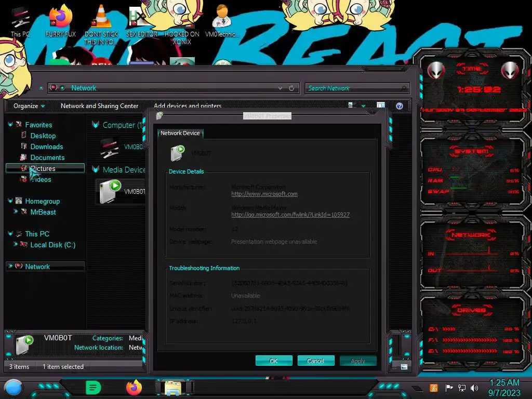This screenshot has height=399, width=532.
Task: Open taskbar clock showing 1:25 AM
Action: click(504, 388)
